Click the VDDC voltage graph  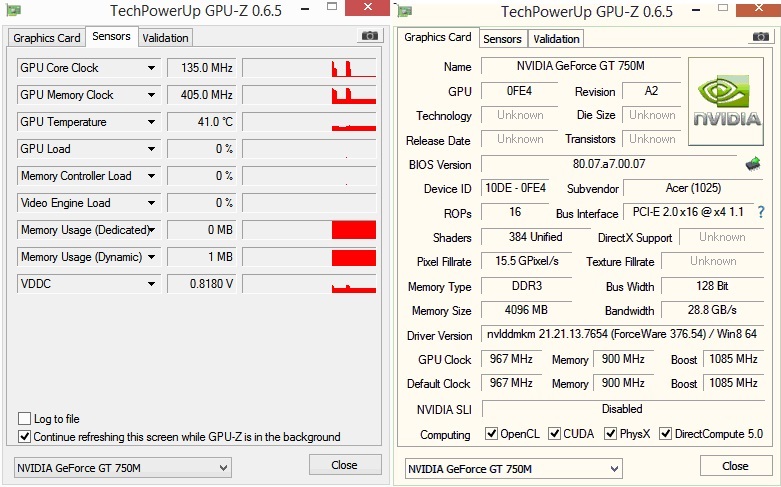[309, 284]
